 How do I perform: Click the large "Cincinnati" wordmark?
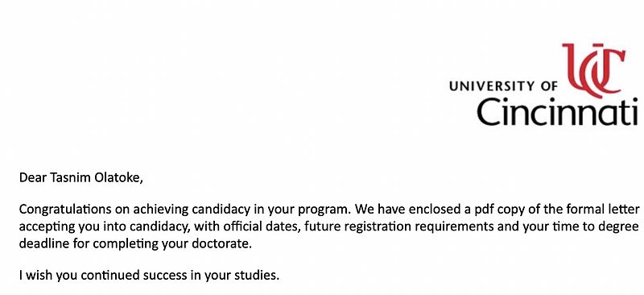(557, 112)
